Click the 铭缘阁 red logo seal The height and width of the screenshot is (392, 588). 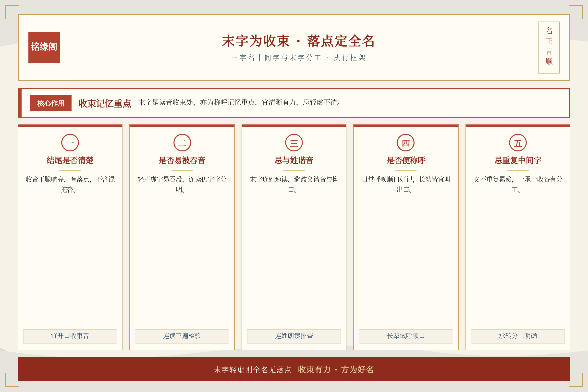tap(44, 48)
